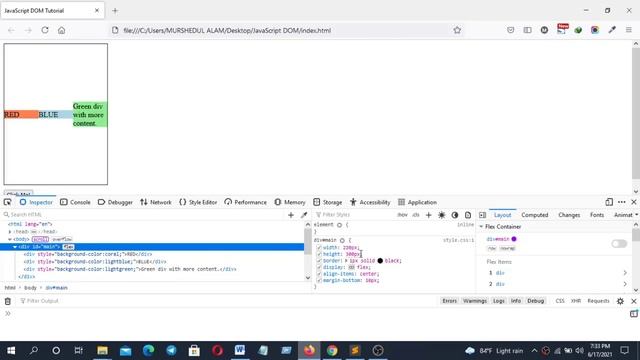Open console settings gear

pos(620,301)
